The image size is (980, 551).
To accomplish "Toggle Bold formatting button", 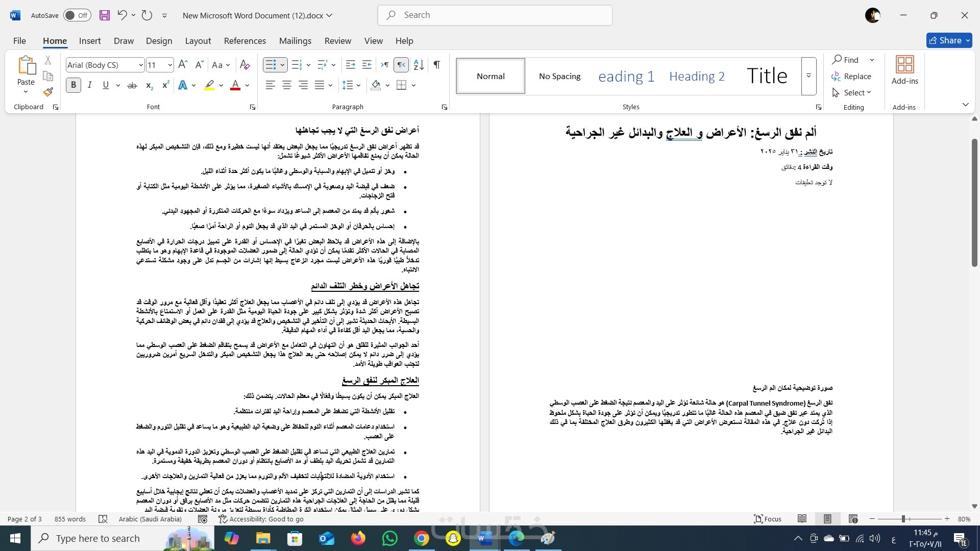I will click(73, 85).
